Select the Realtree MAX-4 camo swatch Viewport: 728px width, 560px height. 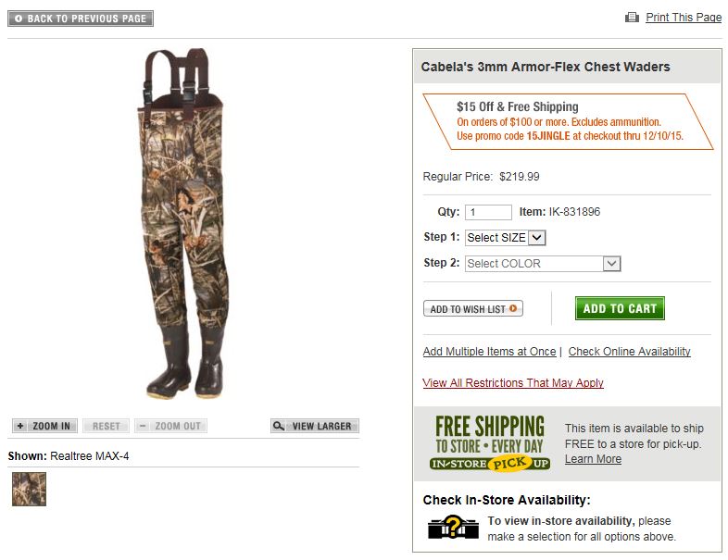29,489
